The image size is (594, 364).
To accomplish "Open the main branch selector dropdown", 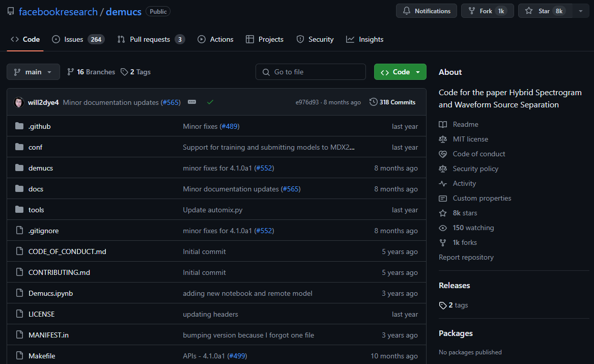I will pyautogui.click(x=33, y=72).
